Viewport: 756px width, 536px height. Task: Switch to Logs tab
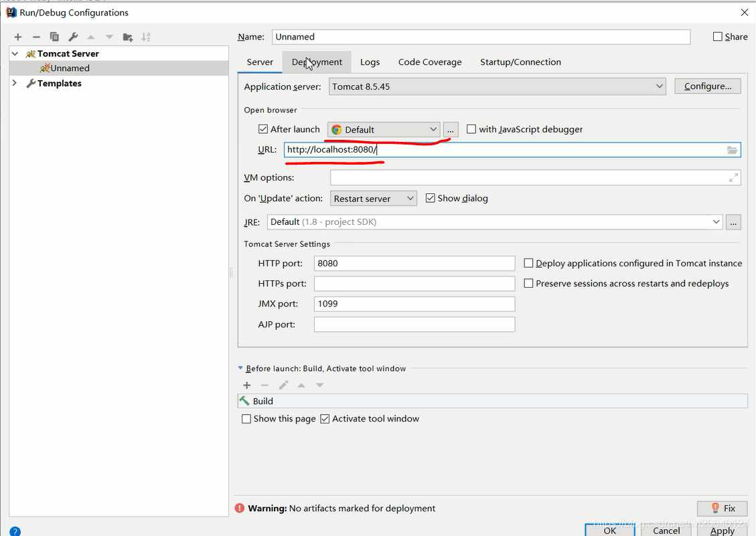[370, 62]
